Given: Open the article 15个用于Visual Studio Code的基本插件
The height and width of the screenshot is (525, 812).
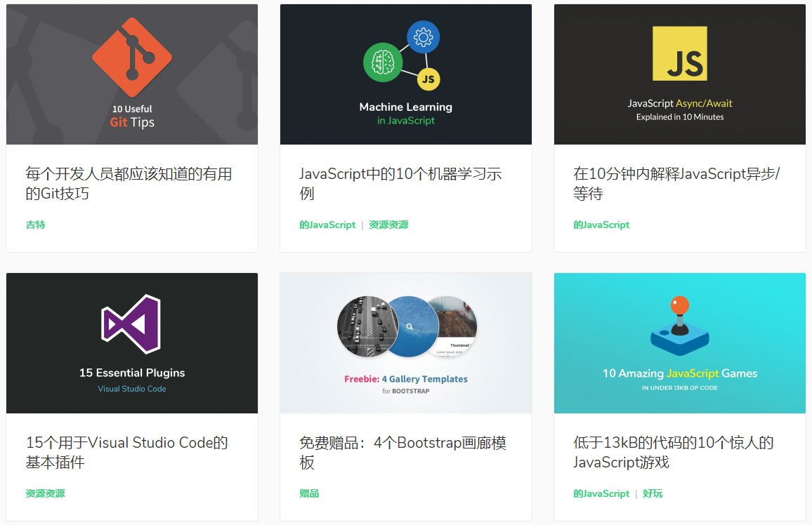Looking at the screenshot, I should click(127, 452).
